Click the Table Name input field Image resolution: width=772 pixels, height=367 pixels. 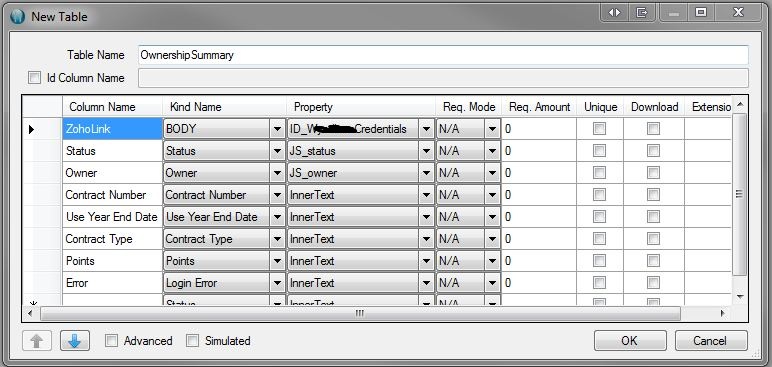click(x=443, y=55)
